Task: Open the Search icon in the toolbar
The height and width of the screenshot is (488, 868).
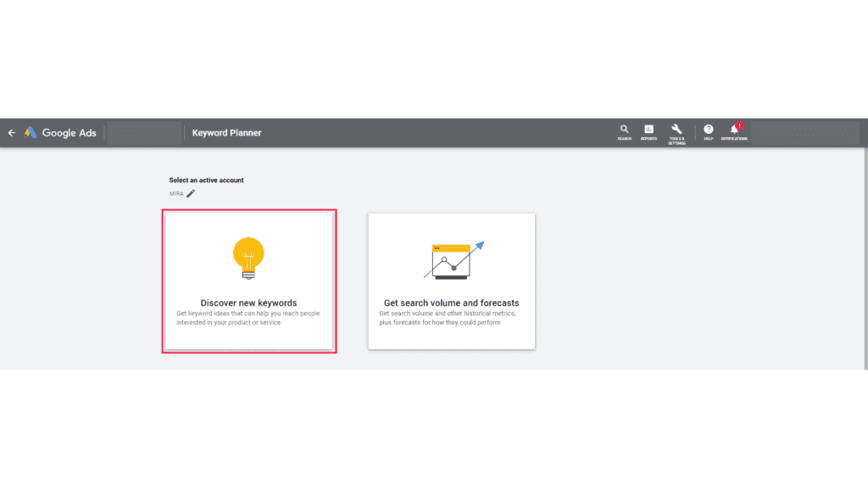Action: pos(624,129)
